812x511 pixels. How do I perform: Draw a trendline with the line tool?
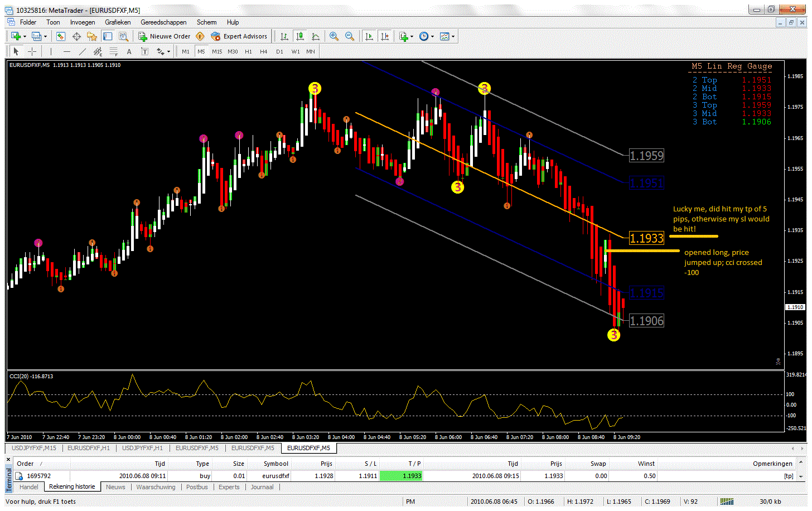[x=83, y=51]
